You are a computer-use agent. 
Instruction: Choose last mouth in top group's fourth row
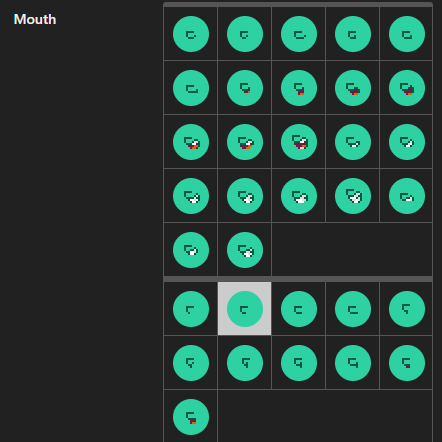coord(406,196)
